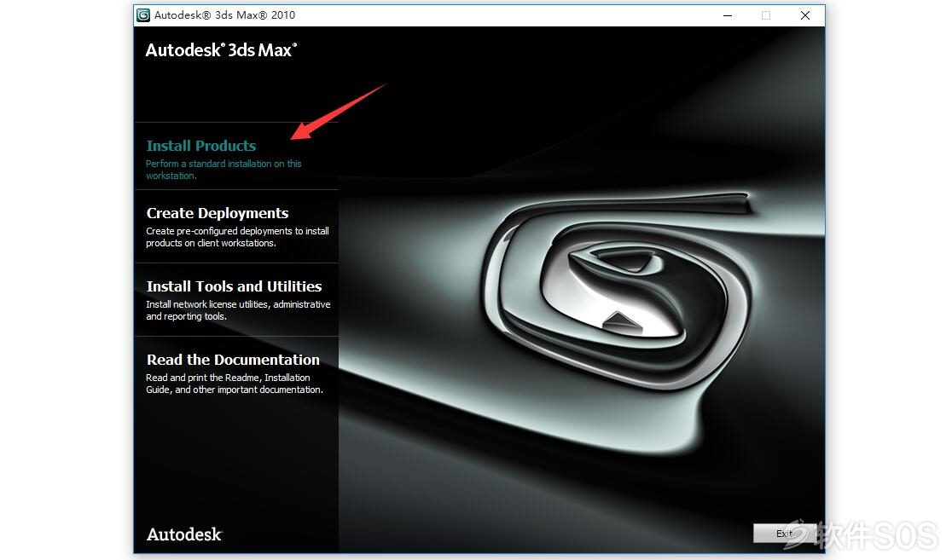Select Create Deployments
952x560 pixels.
(x=218, y=213)
